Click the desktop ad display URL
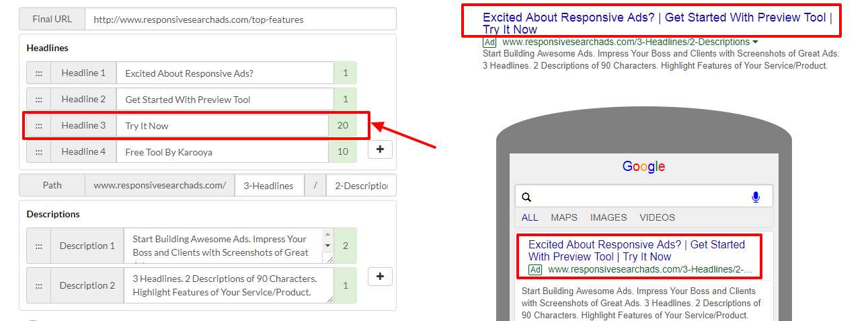This screenshot has width=868, height=321. tap(626, 42)
